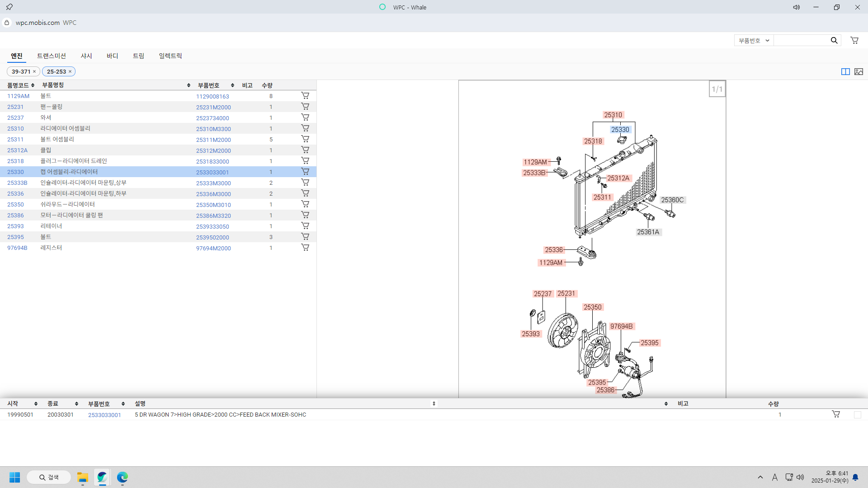Click cart icon for 25330 cap assembly row
Image resolution: width=868 pixels, height=488 pixels.
305,172
